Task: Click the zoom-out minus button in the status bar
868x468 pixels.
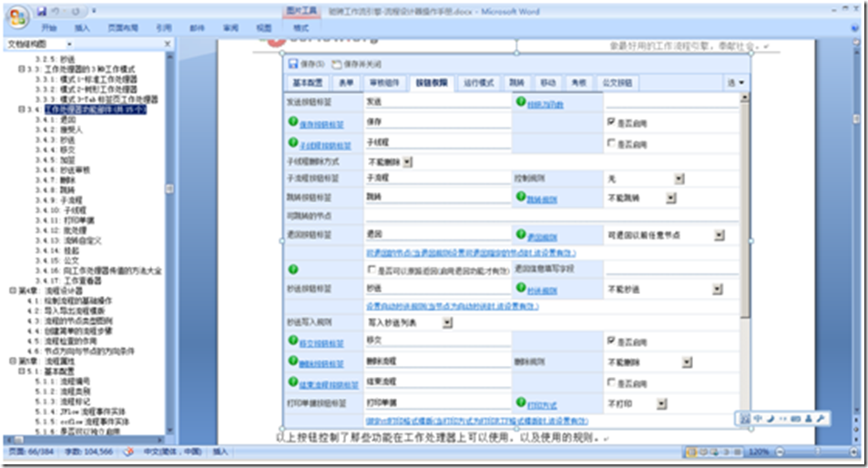Action: 780,452
